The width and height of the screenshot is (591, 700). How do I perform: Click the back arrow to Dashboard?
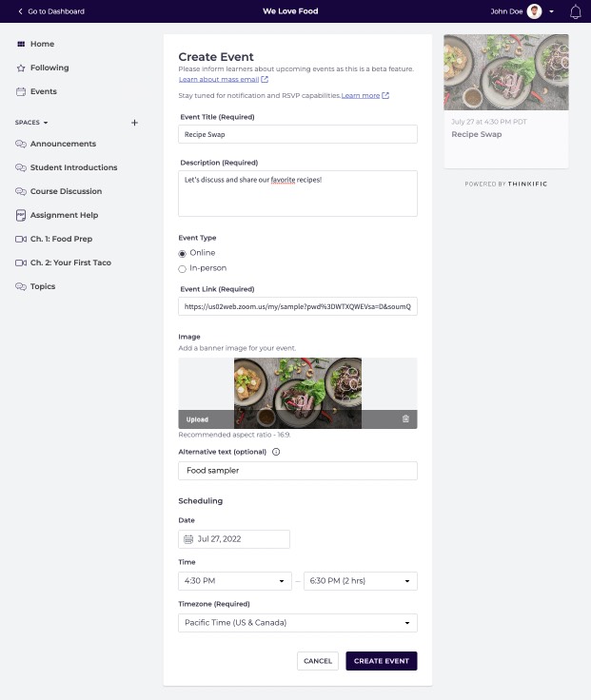pyautogui.click(x=20, y=11)
